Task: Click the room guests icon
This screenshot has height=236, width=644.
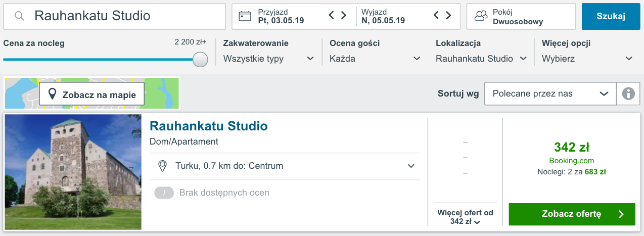Action: [x=481, y=16]
